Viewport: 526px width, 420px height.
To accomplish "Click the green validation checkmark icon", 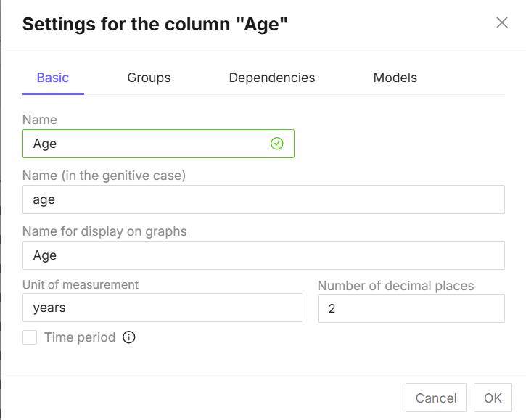I will click(276, 144).
